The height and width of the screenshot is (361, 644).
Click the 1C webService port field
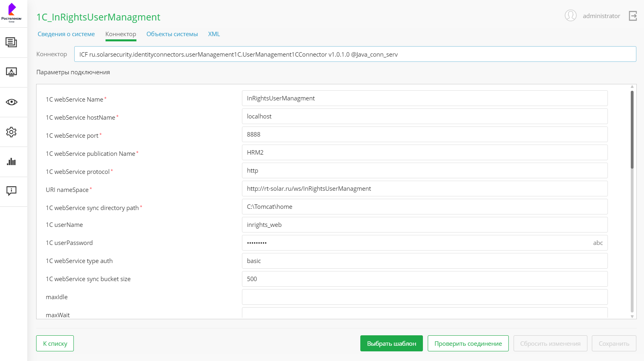tap(424, 135)
